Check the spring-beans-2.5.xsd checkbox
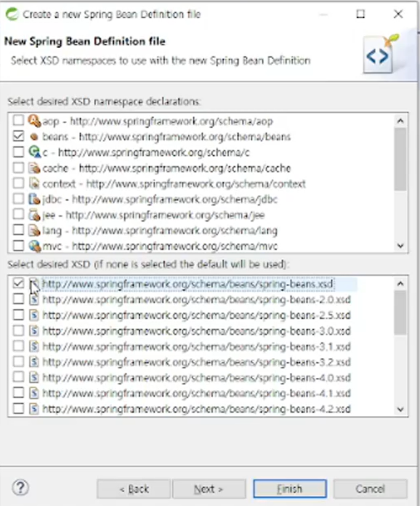 18,315
